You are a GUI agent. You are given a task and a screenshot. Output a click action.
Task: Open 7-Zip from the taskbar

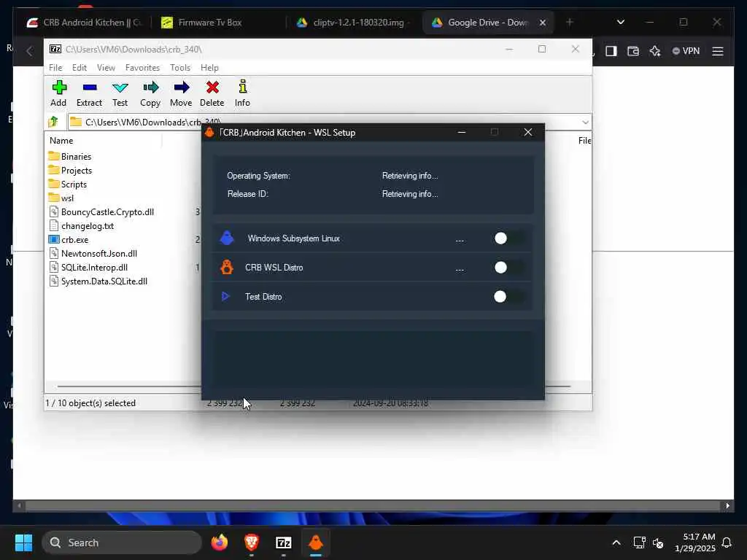[x=284, y=542]
